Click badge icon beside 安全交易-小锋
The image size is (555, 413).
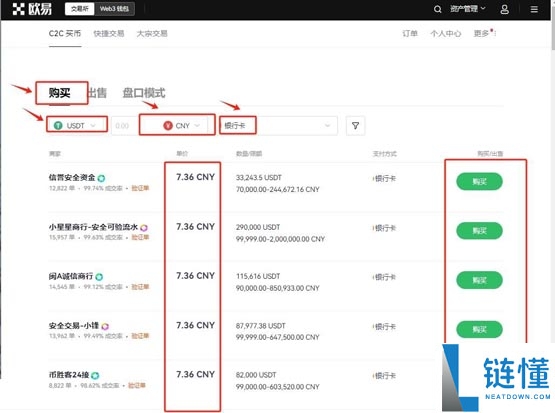coord(105,326)
